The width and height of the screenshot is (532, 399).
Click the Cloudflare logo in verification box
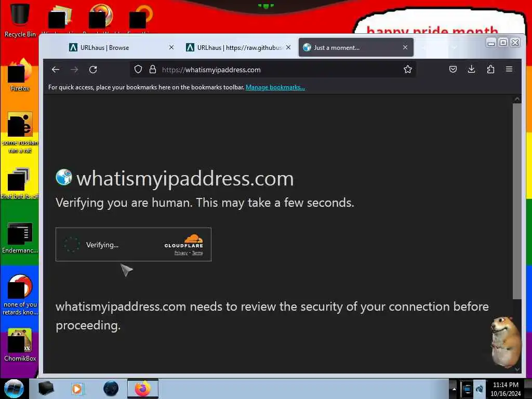[x=183, y=241]
